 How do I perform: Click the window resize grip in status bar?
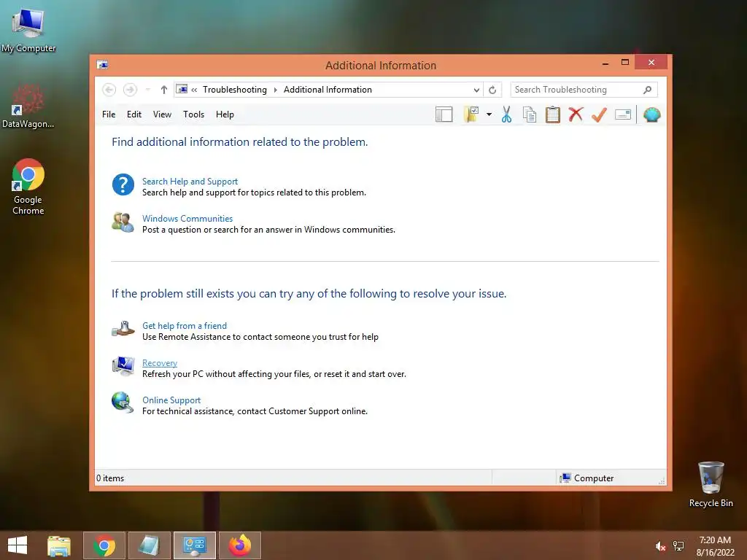[662, 481]
